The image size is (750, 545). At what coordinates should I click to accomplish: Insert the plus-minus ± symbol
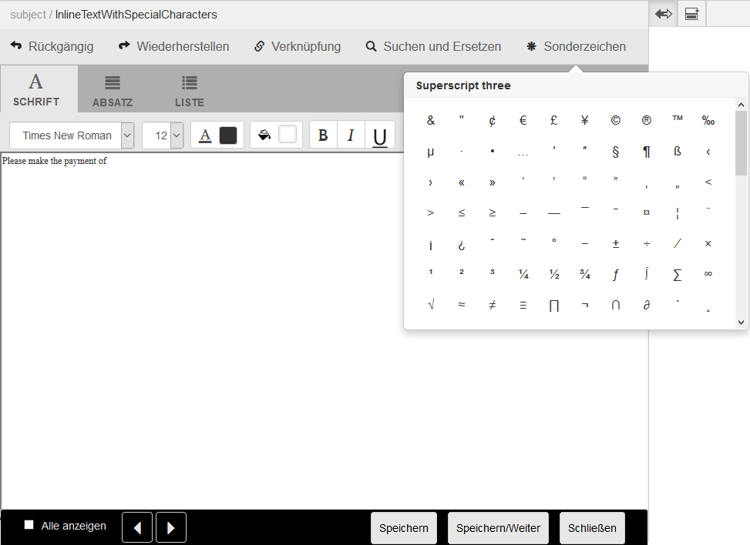(616, 244)
